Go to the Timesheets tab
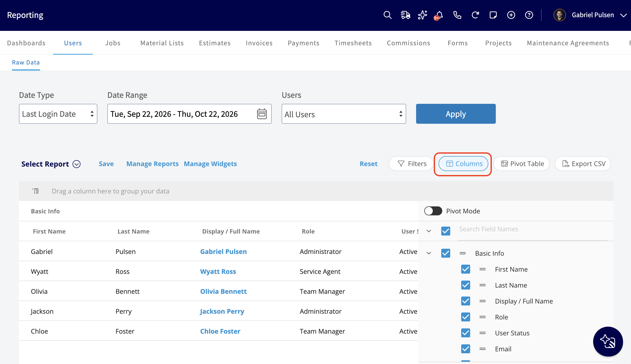Screen dimensions: 631x364 click(353, 43)
